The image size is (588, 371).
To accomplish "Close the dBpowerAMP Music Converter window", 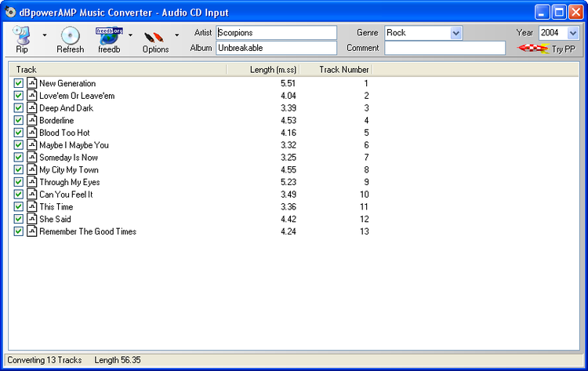I will coord(575,12).
